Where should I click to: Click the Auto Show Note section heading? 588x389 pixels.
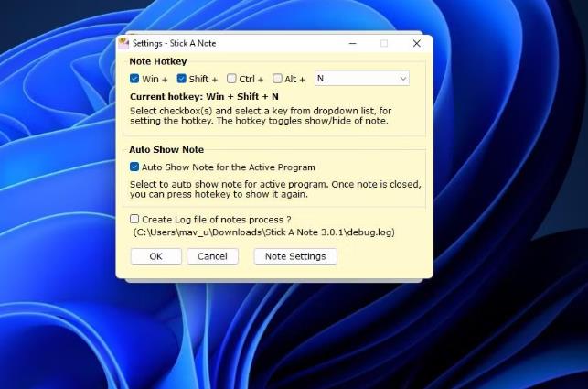[x=166, y=149]
